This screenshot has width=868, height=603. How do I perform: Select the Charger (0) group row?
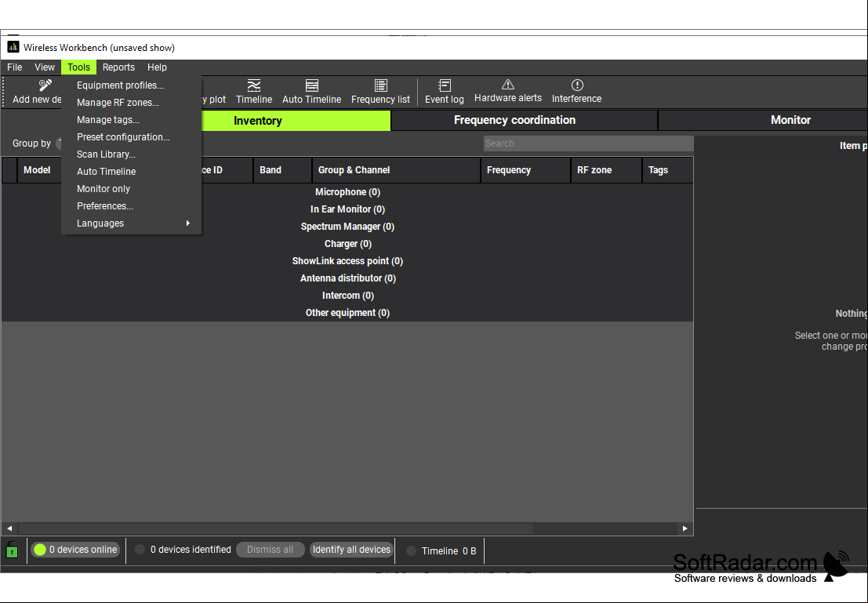coord(347,244)
